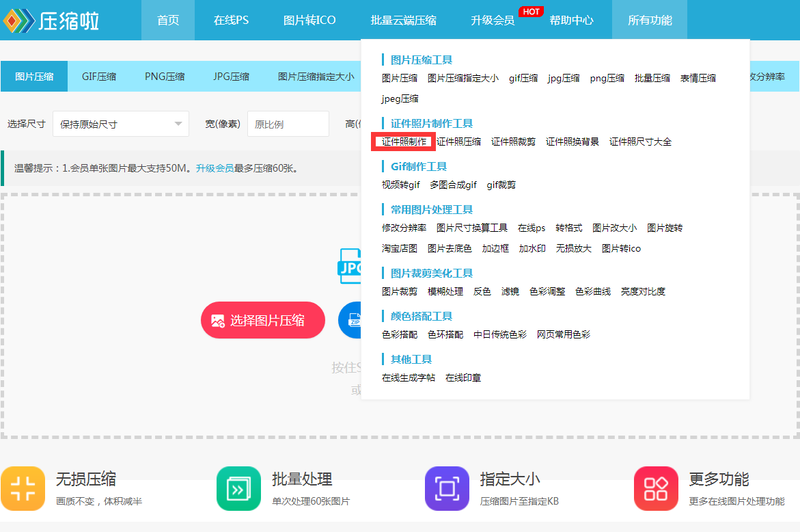Click the purple 指定大小 feature icon

(x=447, y=488)
